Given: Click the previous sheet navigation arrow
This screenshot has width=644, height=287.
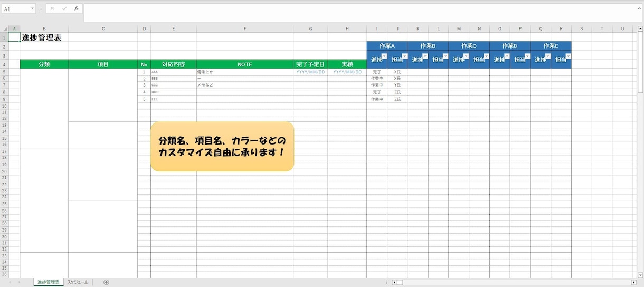Looking at the screenshot, I should click(x=10, y=282).
